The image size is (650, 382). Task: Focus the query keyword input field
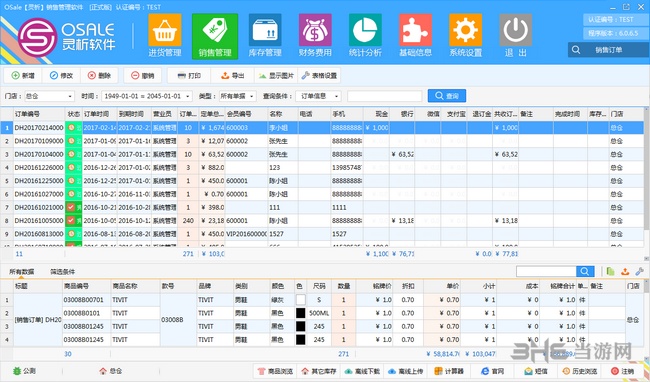coord(385,96)
